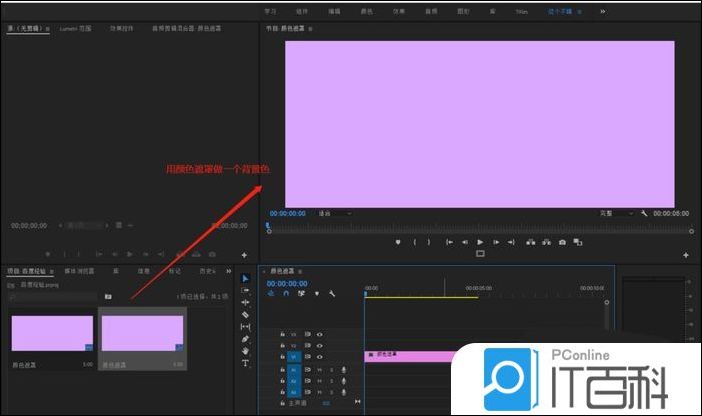Open the zoom level dropdown in Program monitor
This screenshot has height=416, width=702.
[335, 214]
